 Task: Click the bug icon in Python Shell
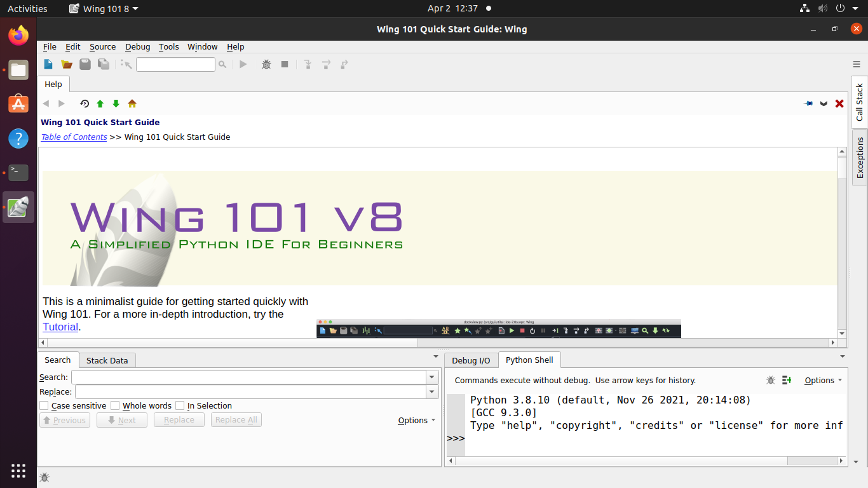[771, 380]
